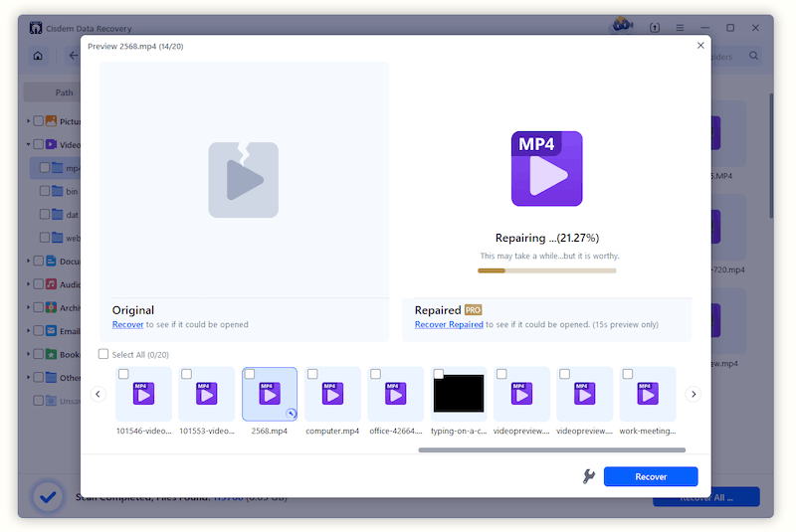Expand the Archive tree node
The image size is (796, 532).
pos(28,307)
